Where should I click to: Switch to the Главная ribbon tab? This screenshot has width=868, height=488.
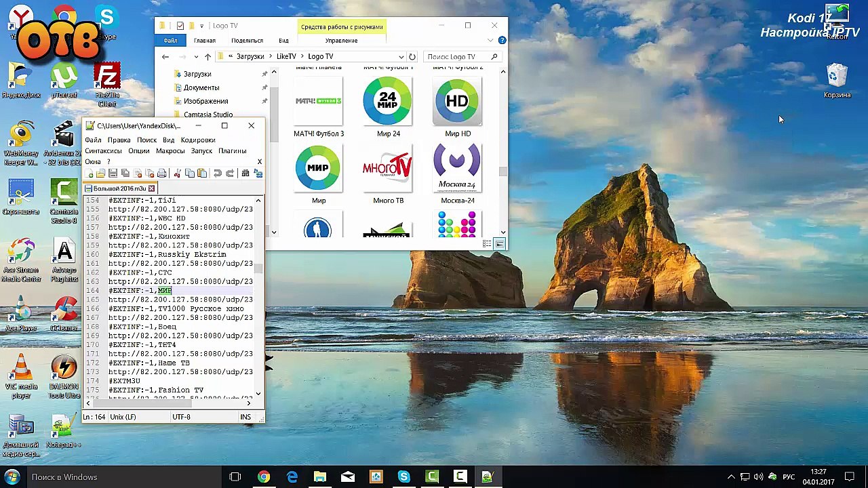pos(204,41)
